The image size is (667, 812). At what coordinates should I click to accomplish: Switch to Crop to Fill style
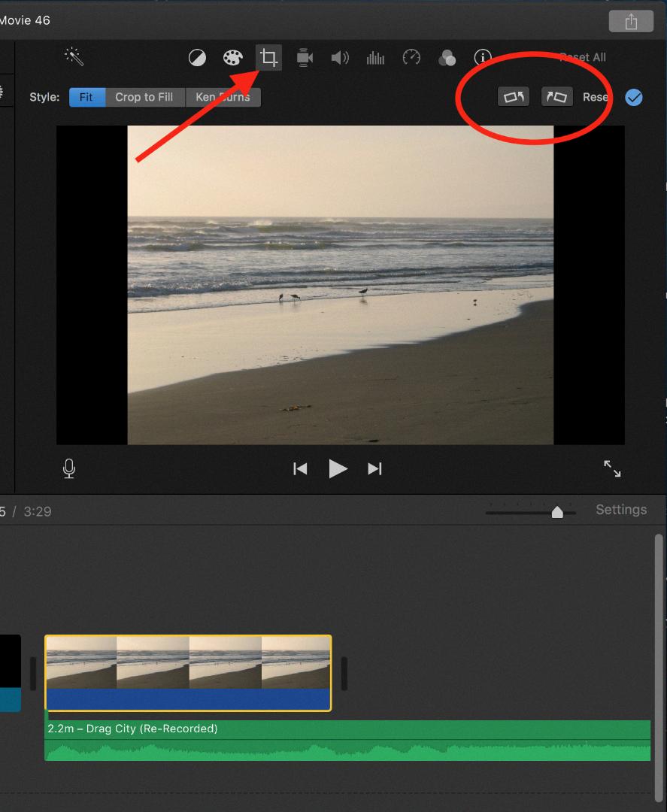tap(144, 97)
